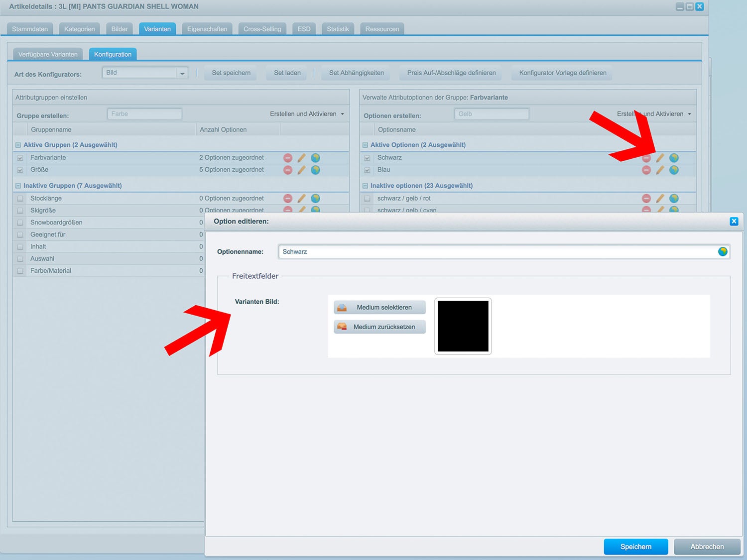Click the Set speichern button
This screenshot has height=560, width=747.
click(231, 73)
